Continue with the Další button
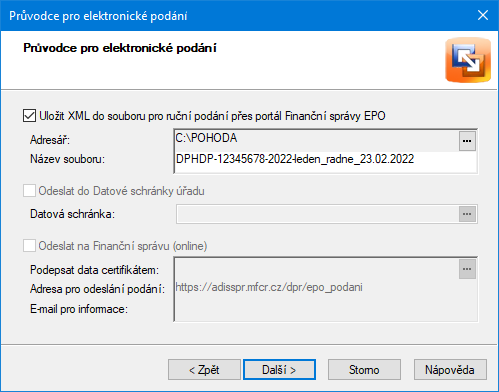Viewport: 499px width, 392px height. (279, 370)
